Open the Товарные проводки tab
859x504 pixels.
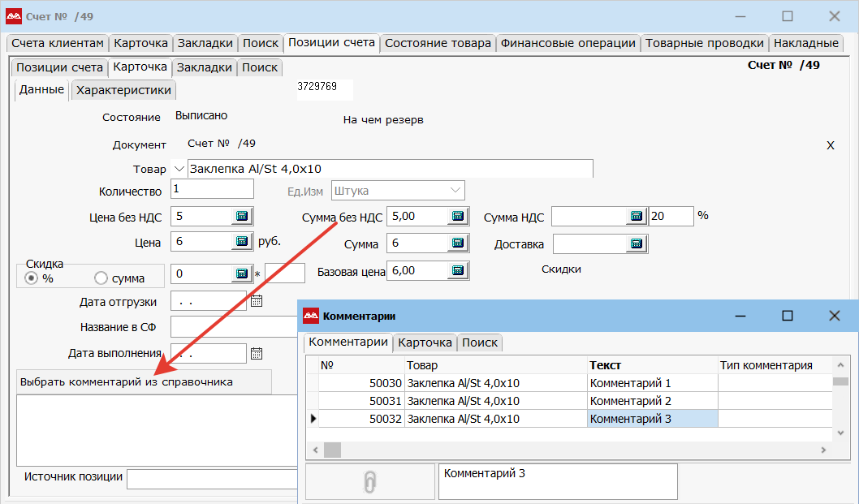(x=705, y=43)
